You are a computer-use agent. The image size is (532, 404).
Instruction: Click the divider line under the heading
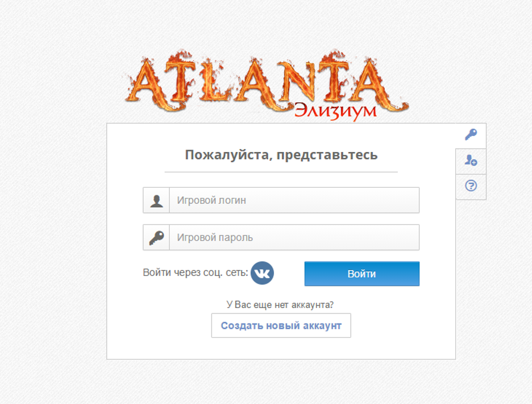(x=281, y=172)
